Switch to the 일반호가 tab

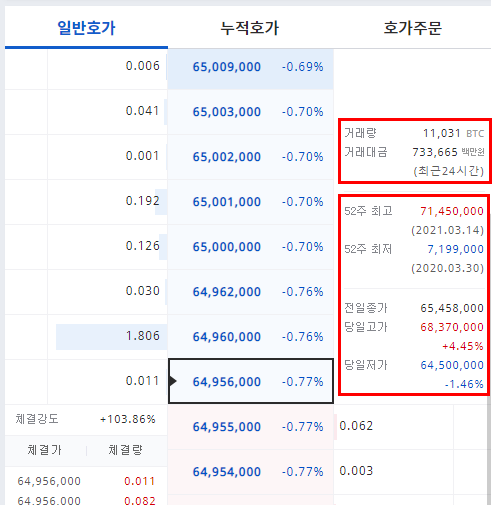(x=86, y=28)
